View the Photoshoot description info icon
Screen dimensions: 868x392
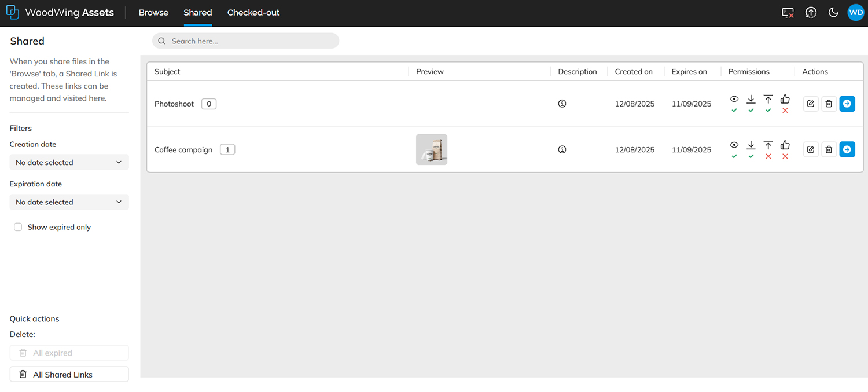(x=562, y=103)
